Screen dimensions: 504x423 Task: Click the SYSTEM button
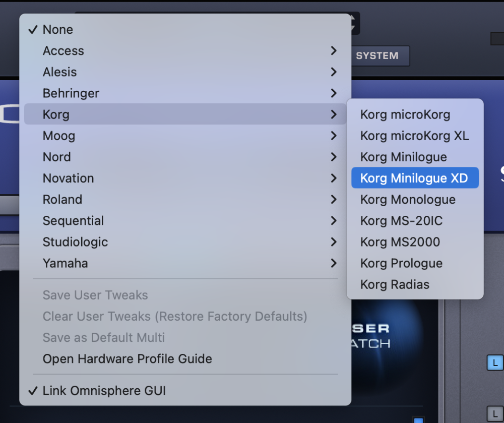coord(380,56)
